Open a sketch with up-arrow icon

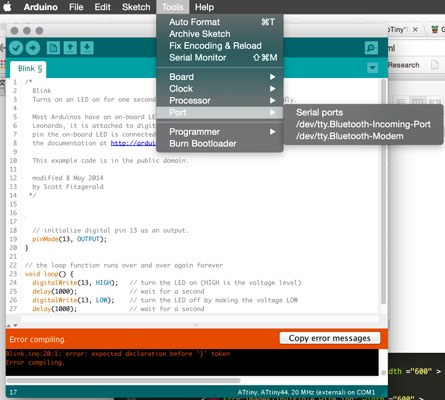coord(70,48)
